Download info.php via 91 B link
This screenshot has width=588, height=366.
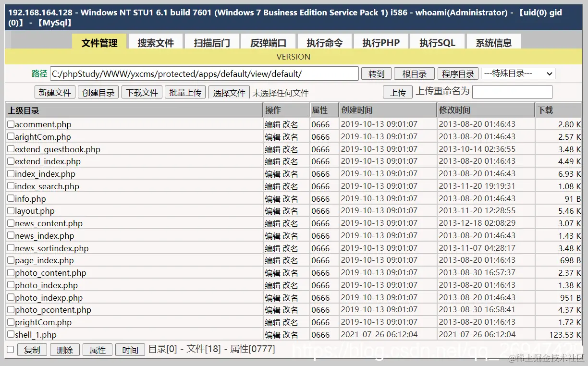coord(573,199)
